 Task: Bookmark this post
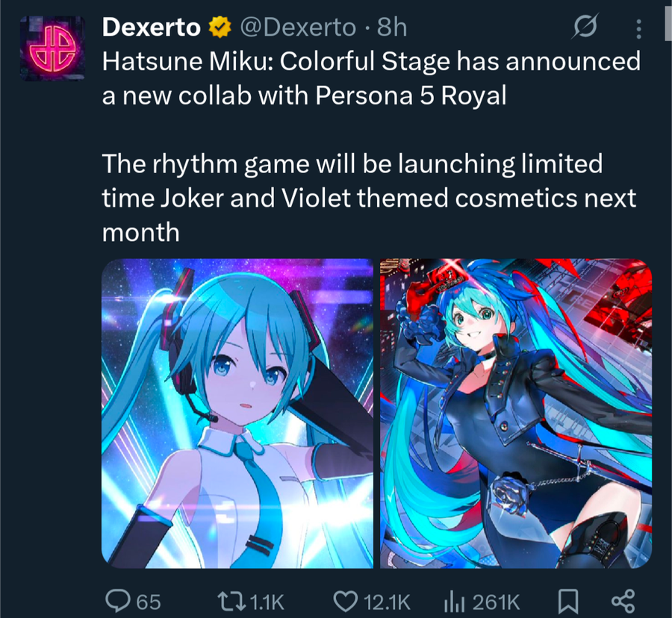pos(568,601)
